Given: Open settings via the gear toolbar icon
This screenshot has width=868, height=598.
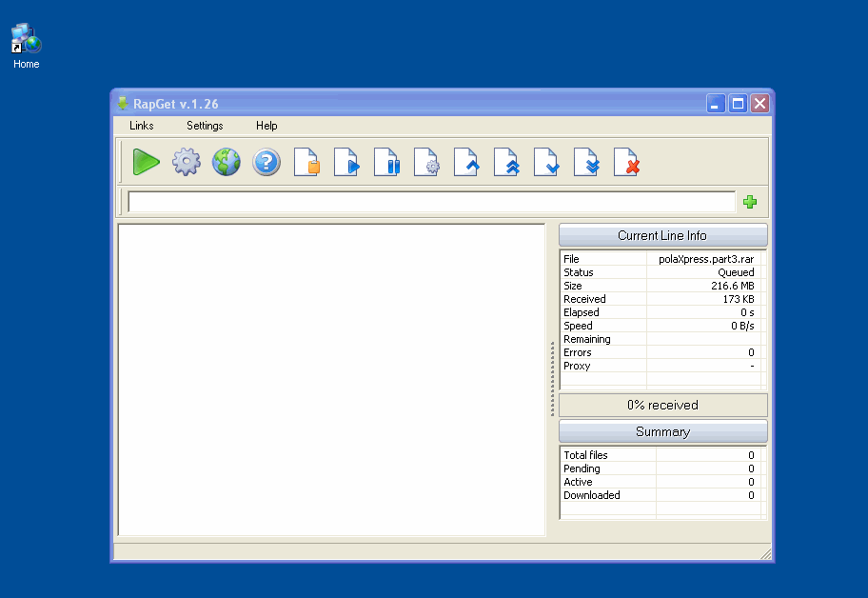Looking at the screenshot, I should click(x=186, y=162).
